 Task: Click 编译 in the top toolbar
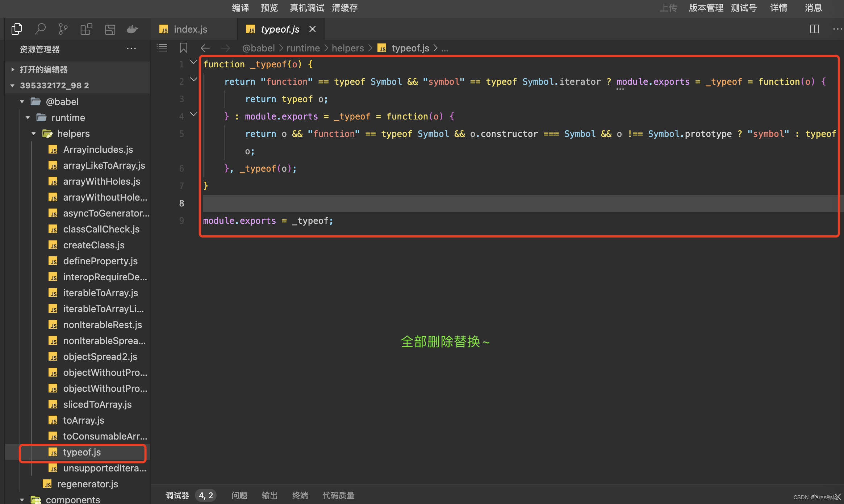[241, 8]
